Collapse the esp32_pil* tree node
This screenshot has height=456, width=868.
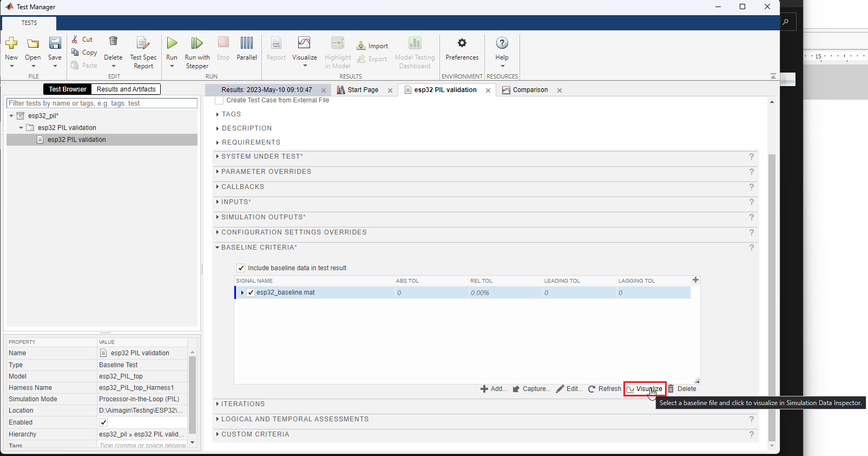point(11,116)
